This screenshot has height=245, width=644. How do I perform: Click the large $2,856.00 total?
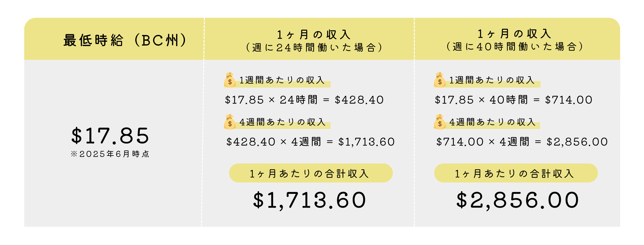518,200
